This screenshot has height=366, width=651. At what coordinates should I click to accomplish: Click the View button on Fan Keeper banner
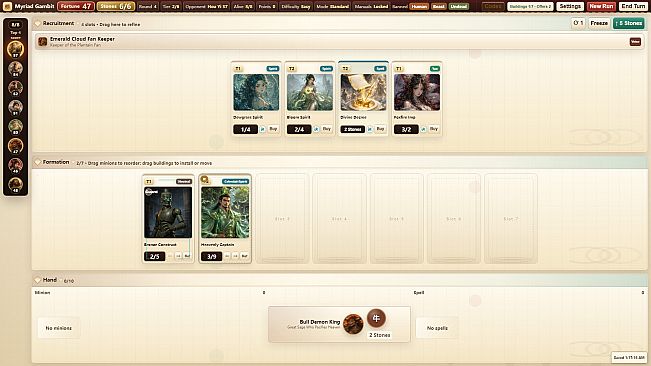point(635,42)
